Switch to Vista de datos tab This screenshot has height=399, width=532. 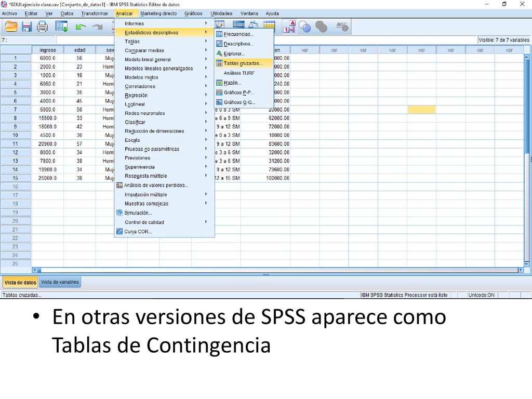[x=20, y=282]
